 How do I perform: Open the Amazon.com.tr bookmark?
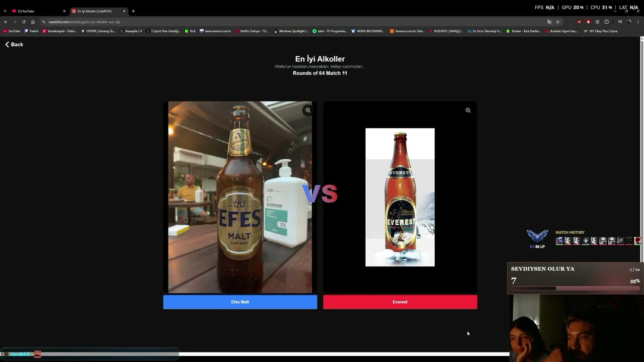point(407,31)
